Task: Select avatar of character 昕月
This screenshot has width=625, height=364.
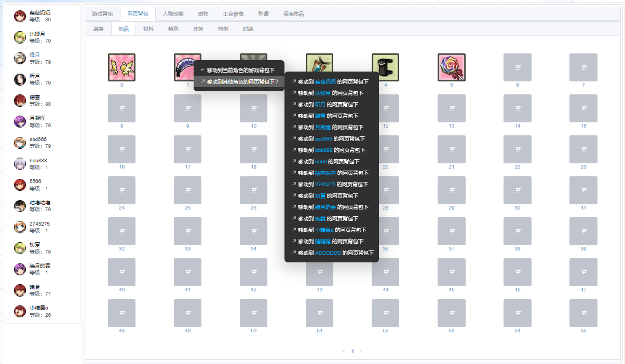Action: (x=20, y=79)
